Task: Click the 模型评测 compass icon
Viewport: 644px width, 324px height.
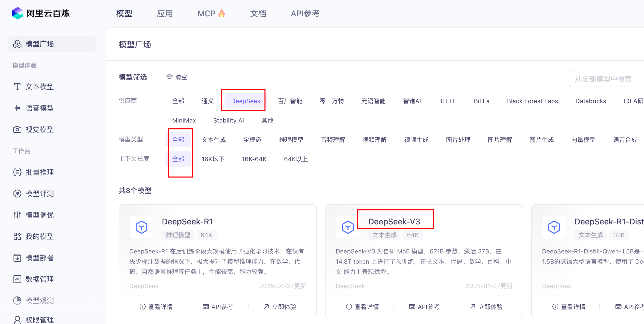Action: click(17, 194)
